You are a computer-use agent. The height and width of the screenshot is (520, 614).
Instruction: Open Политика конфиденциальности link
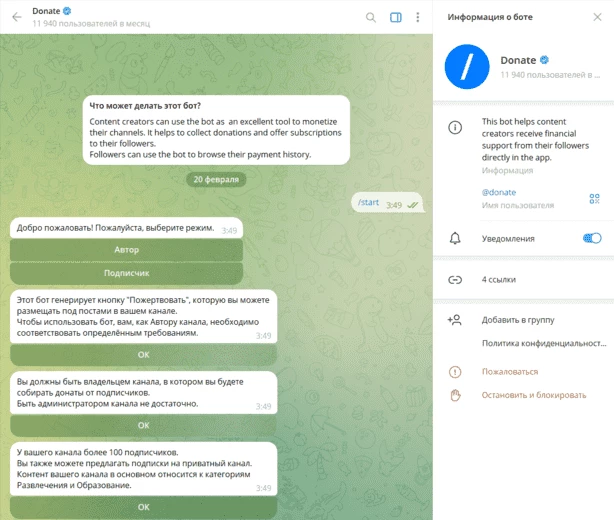[x=544, y=343]
